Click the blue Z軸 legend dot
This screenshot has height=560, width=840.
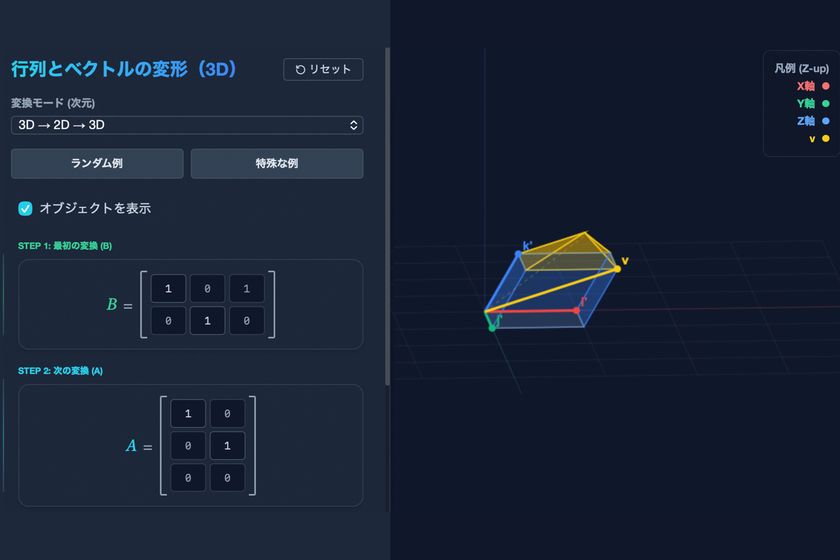tap(825, 121)
